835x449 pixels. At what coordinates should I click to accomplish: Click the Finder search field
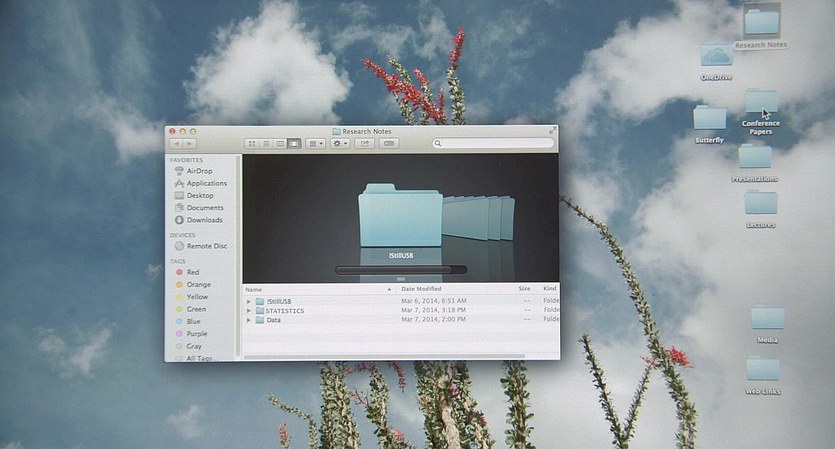pos(493,143)
